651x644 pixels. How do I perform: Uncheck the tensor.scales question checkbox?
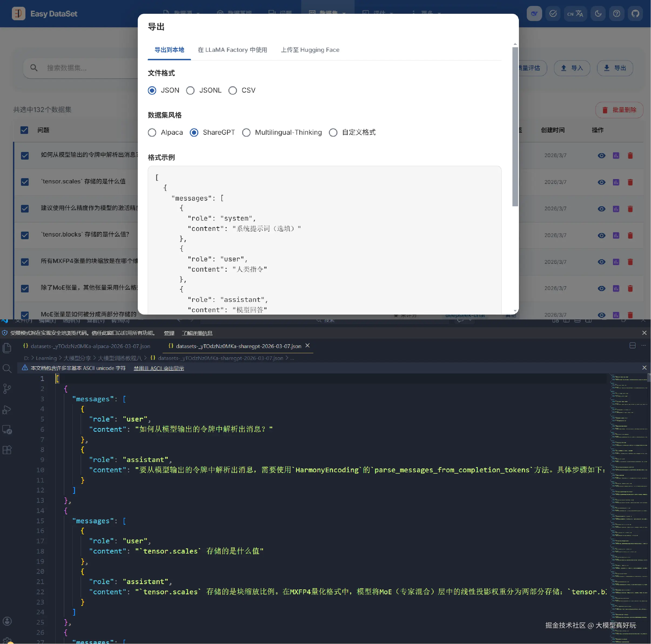(25, 182)
